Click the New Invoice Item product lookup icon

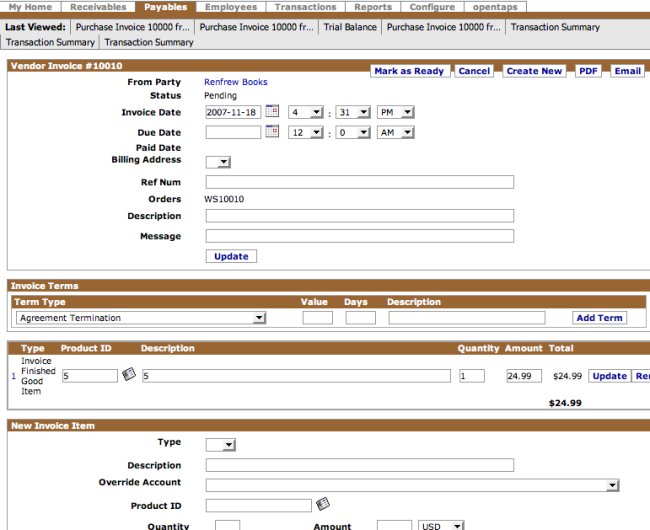coord(322,504)
